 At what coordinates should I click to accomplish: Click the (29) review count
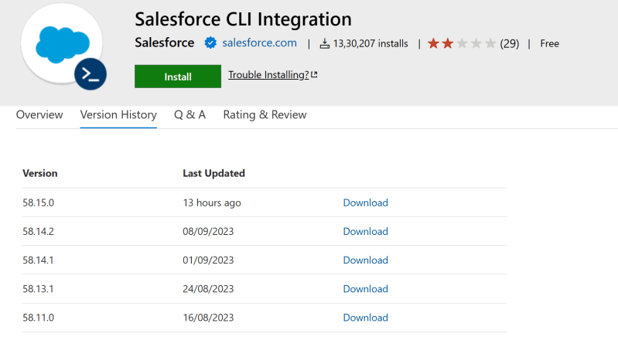509,43
